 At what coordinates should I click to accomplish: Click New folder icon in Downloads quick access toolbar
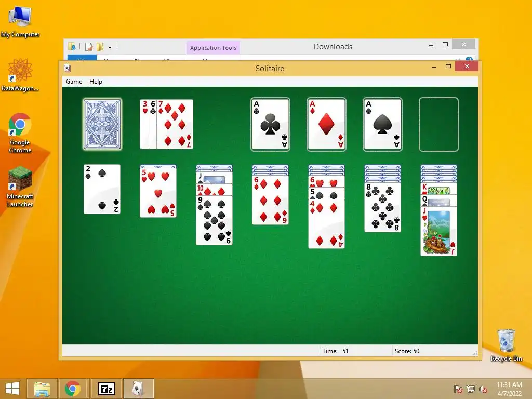(100, 47)
